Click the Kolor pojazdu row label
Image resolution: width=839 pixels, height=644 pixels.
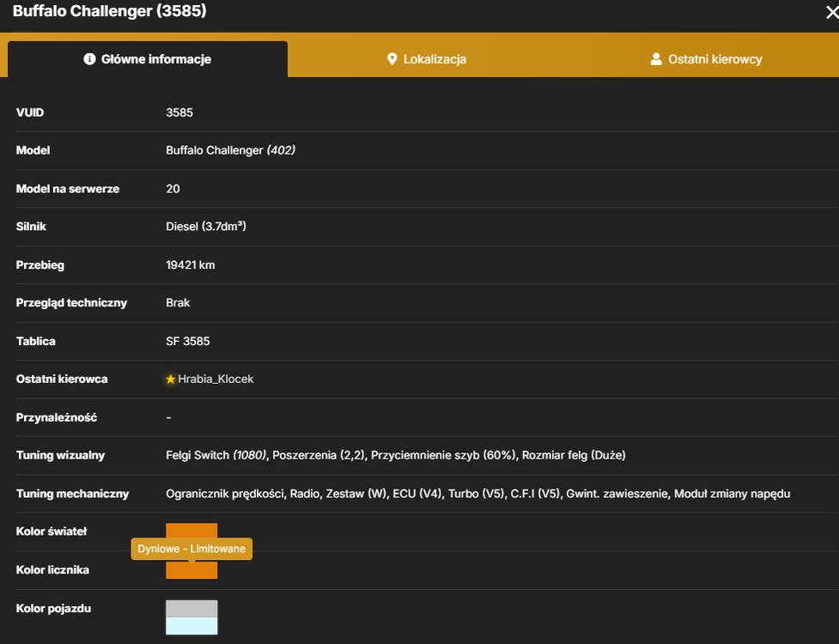pyautogui.click(x=53, y=609)
